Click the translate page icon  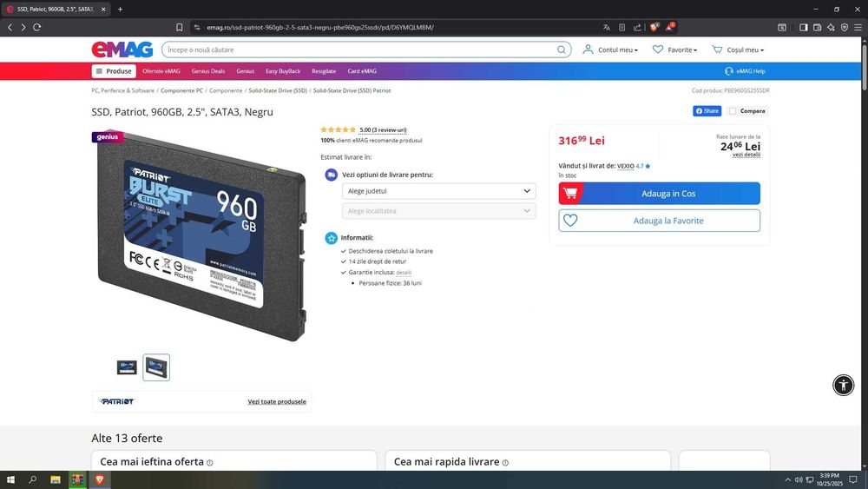pos(607,27)
